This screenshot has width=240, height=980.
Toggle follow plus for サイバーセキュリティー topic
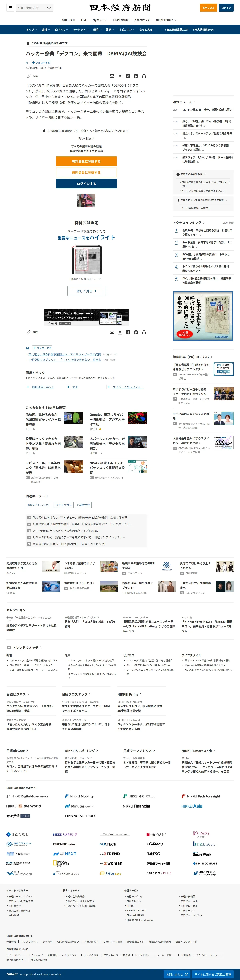click(x=109, y=387)
